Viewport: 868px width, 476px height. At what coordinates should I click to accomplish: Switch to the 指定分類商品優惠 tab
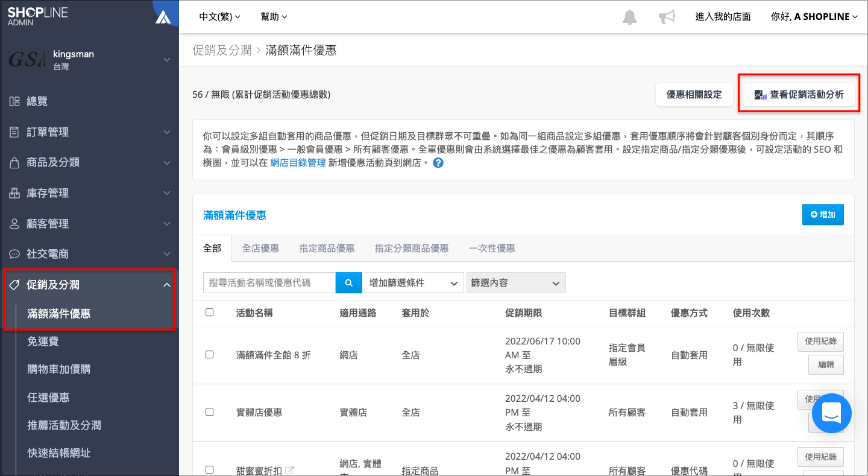[412, 248]
